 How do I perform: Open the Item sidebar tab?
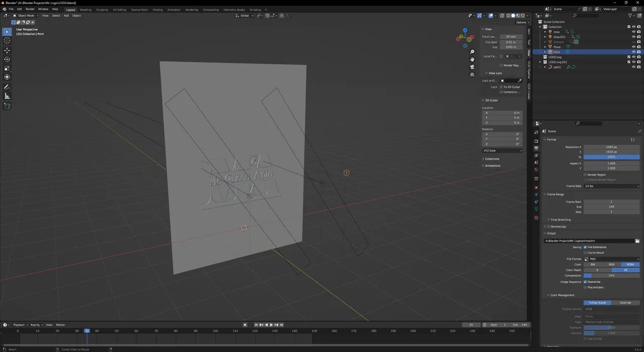pos(529,31)
